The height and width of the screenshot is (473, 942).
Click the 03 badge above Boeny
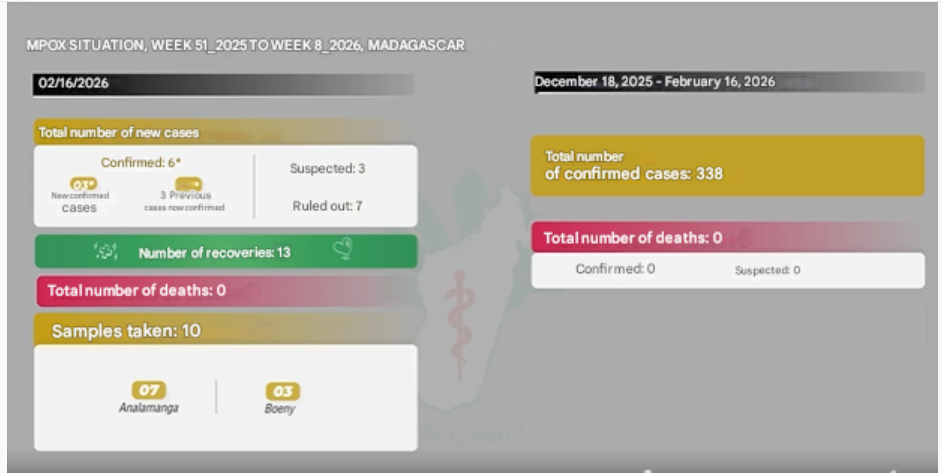(282, 391)
